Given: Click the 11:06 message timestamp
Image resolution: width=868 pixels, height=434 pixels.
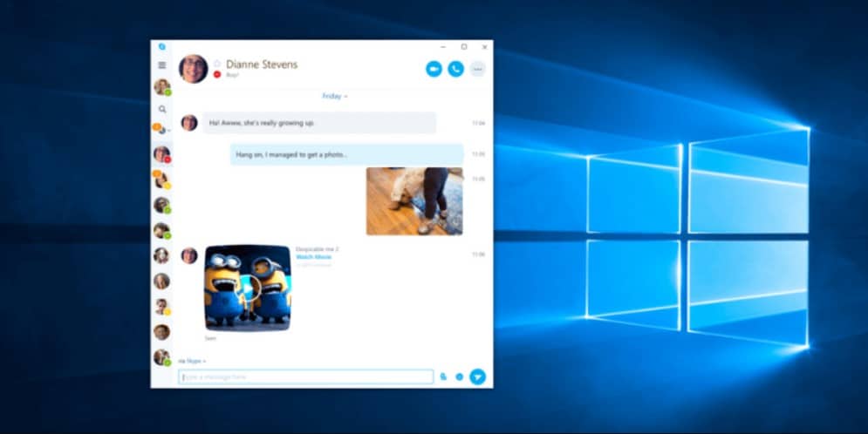Looking at the screenshot, I should coord(478,254).
